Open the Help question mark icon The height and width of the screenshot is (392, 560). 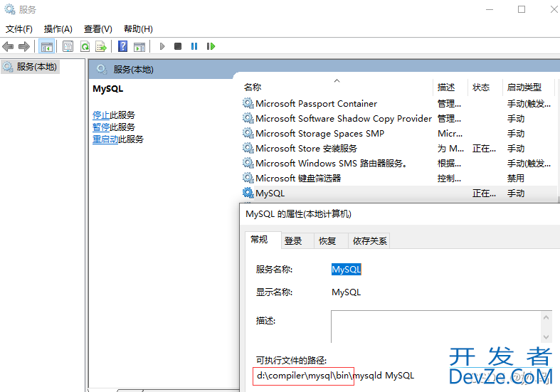(122, 46)
